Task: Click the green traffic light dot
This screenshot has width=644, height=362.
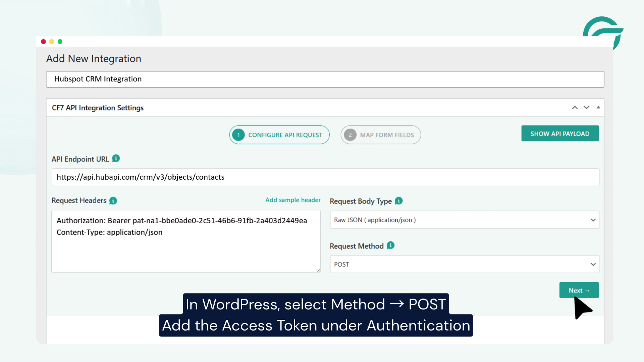Action: click(60, 42)
